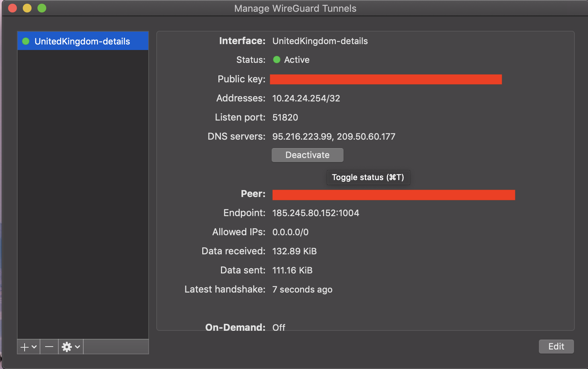Click the green Active status indicator
The height and width of the screenshot is (369, 588).
pyautogui.click(x=277, y=60)
